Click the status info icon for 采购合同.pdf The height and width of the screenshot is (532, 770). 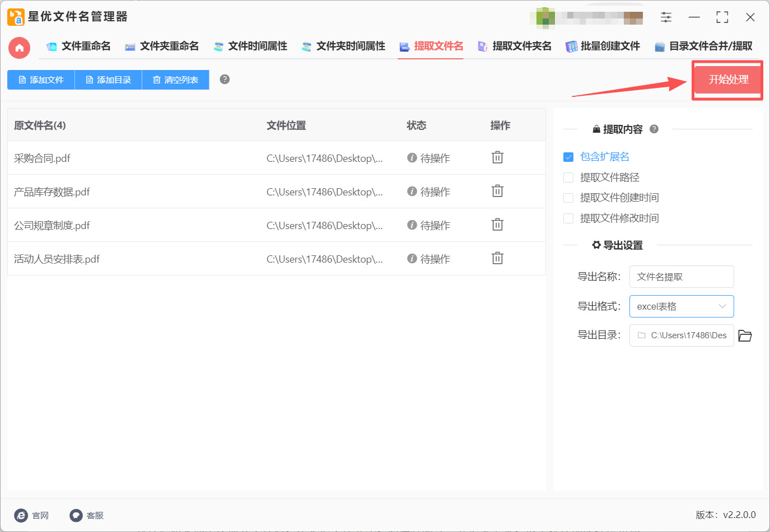point(412,158)
